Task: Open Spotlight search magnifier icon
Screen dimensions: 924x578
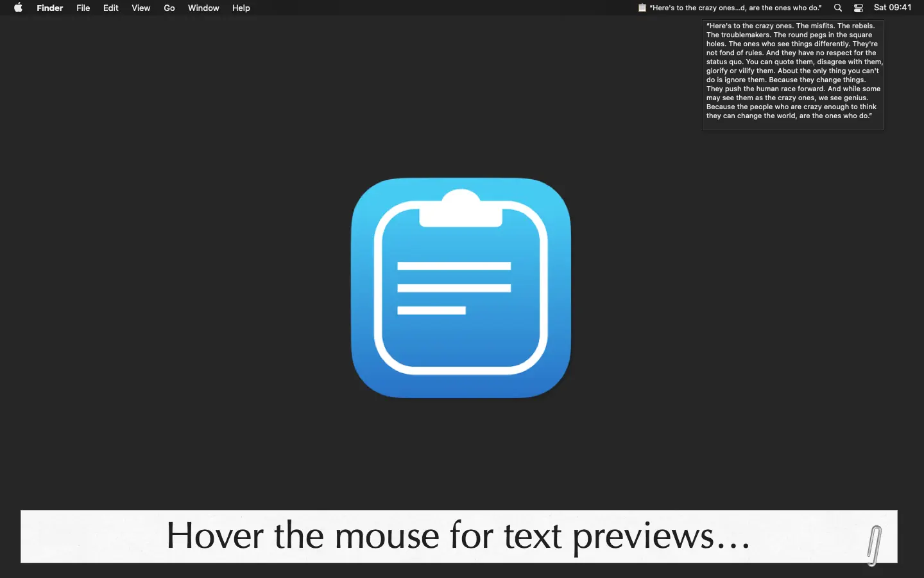Action: click(838, 8)
